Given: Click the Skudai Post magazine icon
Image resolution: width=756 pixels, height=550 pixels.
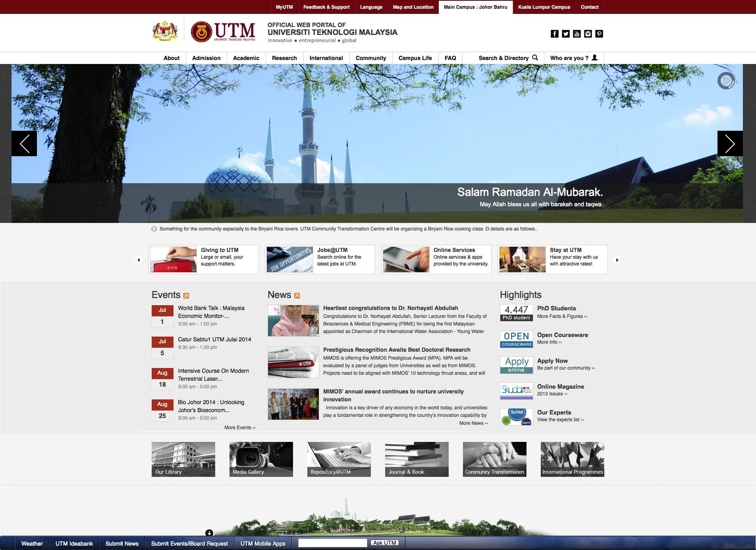Looking at the screenshot, I should (x=516, y=391).
